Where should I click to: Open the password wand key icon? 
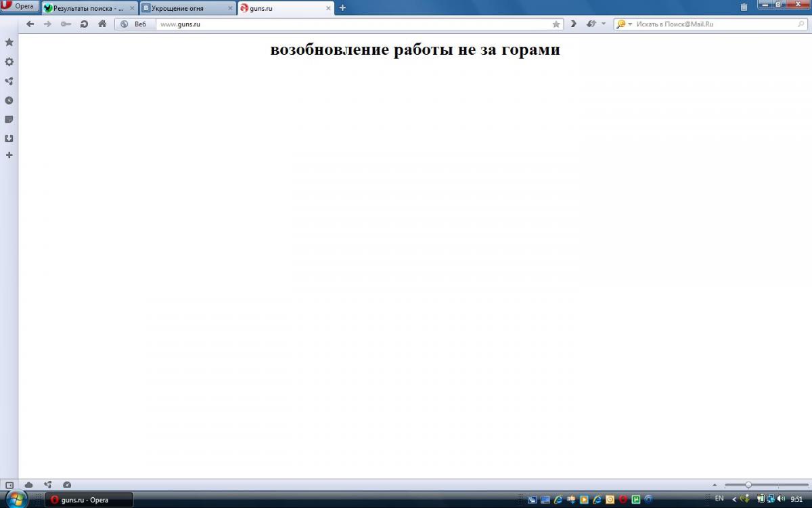pos(66,24)
